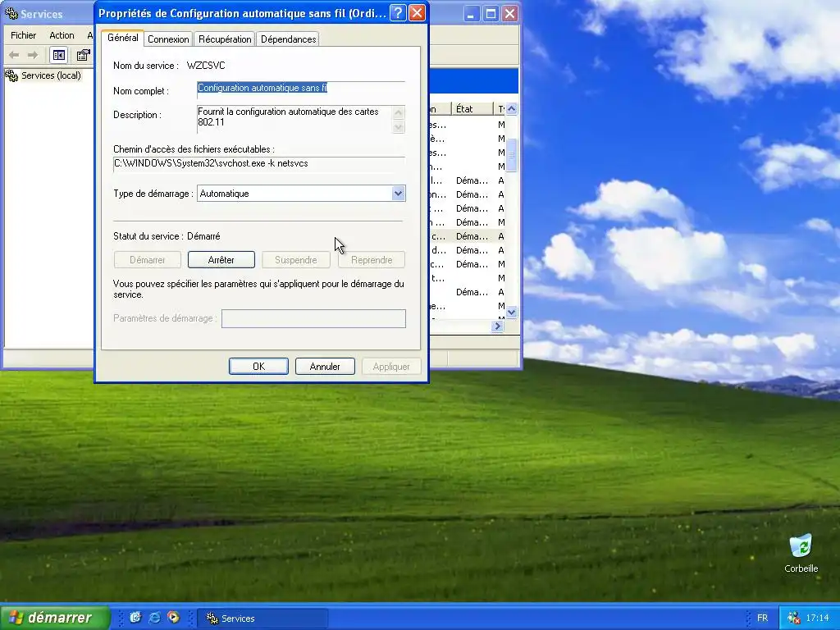Click the Show Desktop quick launch icon
Viewport: 840px width, 630px height.
click(x=135, y=618)
